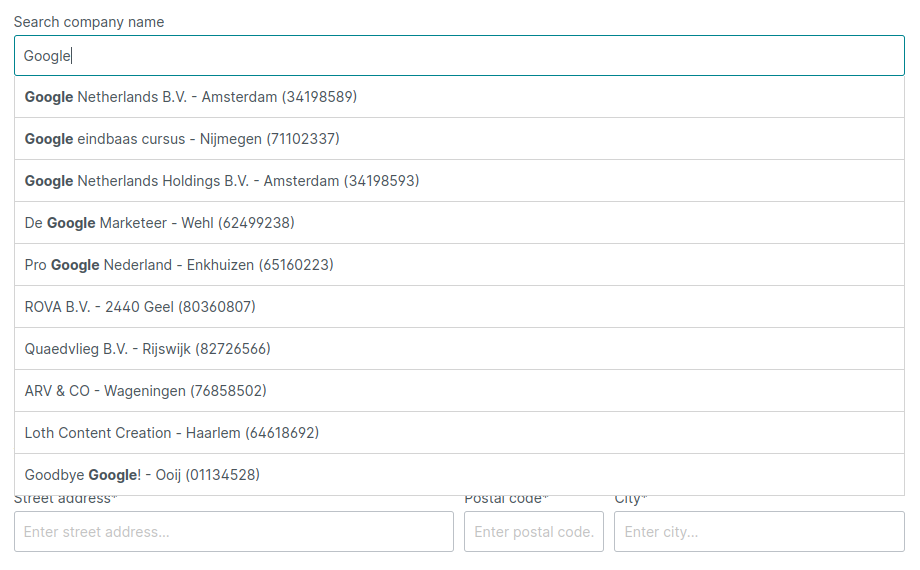The height and width of the screenshot is (570, 920).
Task: Select Goodbye Google! - Ooij suggestion
Action: [x=459, y=474]
